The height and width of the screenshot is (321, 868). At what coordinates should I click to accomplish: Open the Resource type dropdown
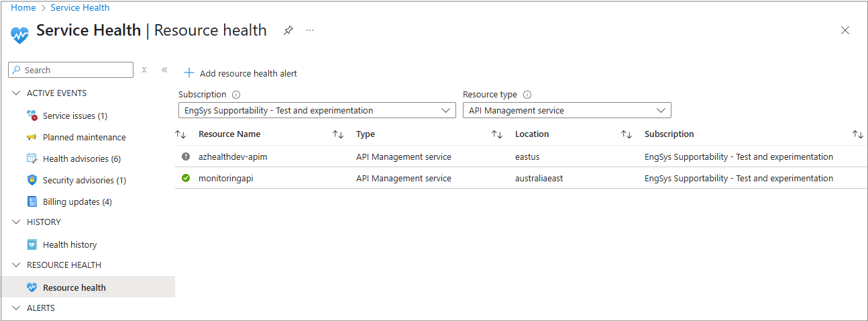coord(567,110)
